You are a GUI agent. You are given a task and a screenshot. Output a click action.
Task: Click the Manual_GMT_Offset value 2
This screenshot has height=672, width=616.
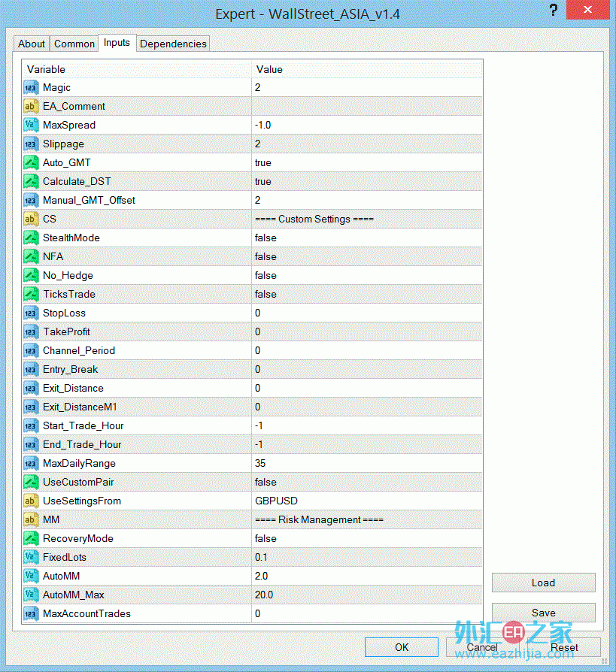pyautogui.click(x=257, y=200)
